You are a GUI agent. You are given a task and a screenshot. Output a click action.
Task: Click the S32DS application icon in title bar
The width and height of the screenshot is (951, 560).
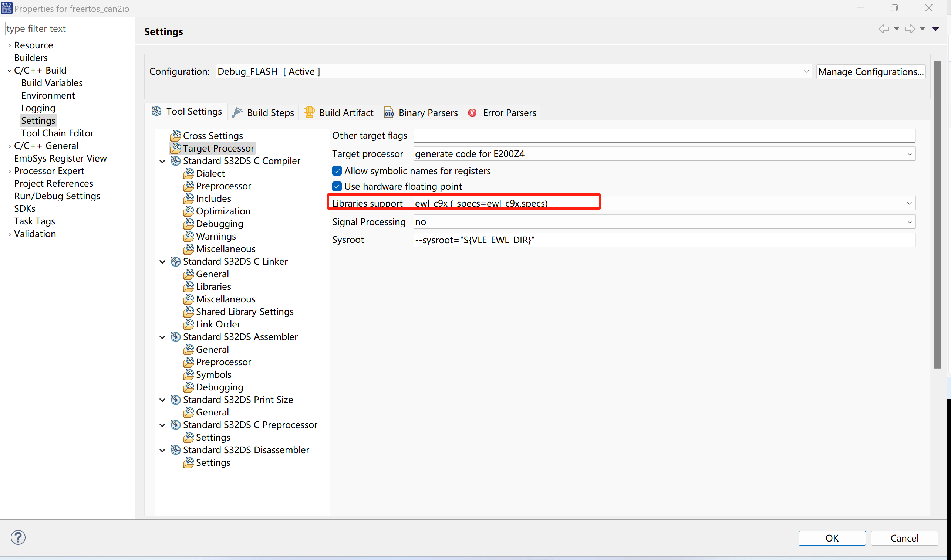click(x=7, y=8)
